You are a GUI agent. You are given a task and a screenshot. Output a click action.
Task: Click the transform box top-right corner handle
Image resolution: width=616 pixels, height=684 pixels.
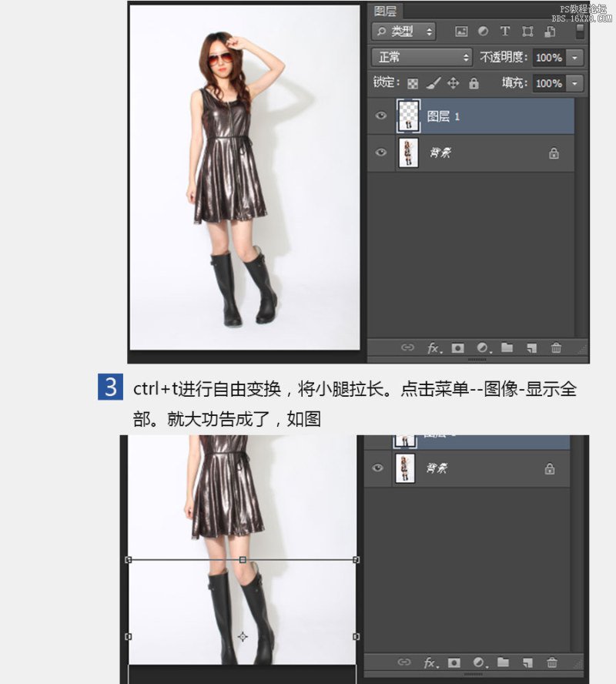(x=357, y=560)
